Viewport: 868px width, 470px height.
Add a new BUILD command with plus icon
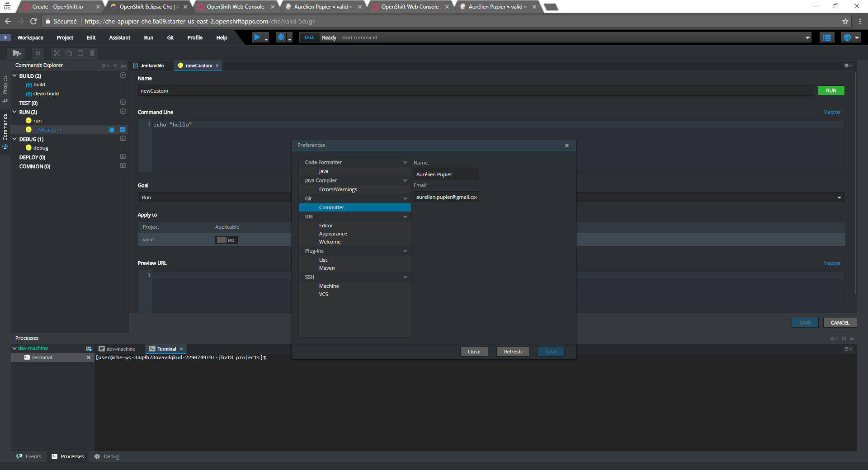123,75
